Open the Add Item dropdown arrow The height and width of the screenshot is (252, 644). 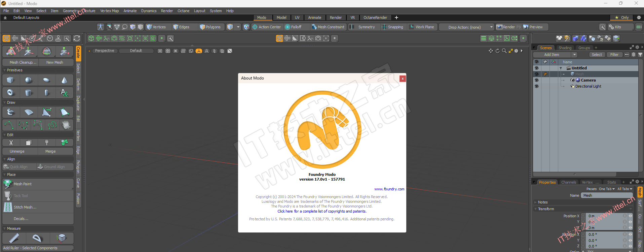tap(574, 55)
